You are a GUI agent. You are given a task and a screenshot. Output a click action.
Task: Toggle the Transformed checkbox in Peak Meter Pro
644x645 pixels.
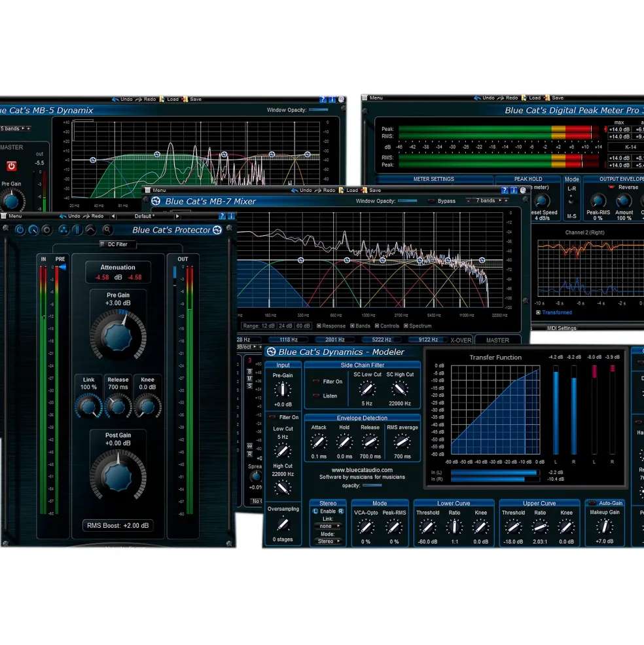click(538, 312)
